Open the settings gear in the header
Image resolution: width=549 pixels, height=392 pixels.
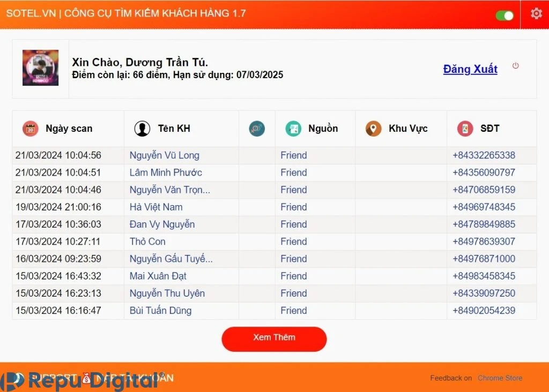536,14
